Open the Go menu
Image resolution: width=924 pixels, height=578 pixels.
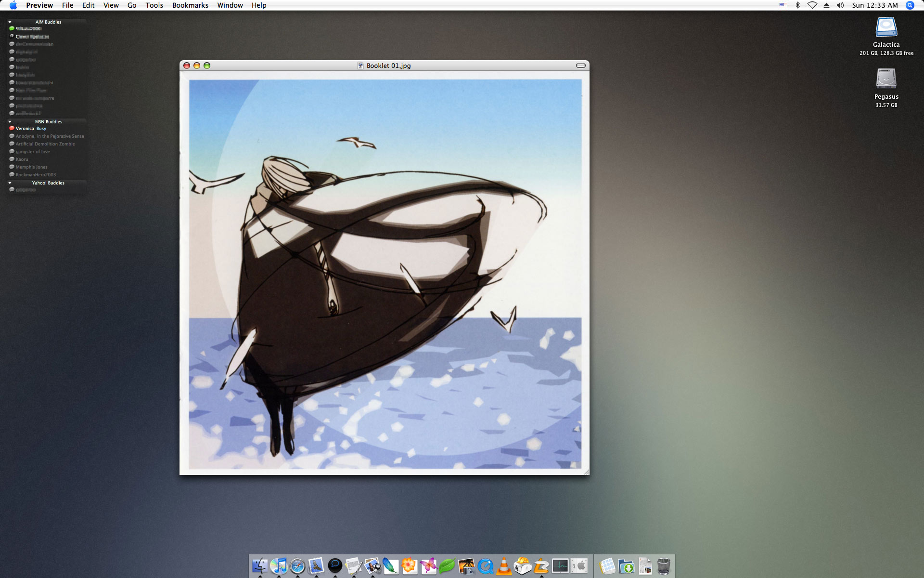[x=132, y=5]
